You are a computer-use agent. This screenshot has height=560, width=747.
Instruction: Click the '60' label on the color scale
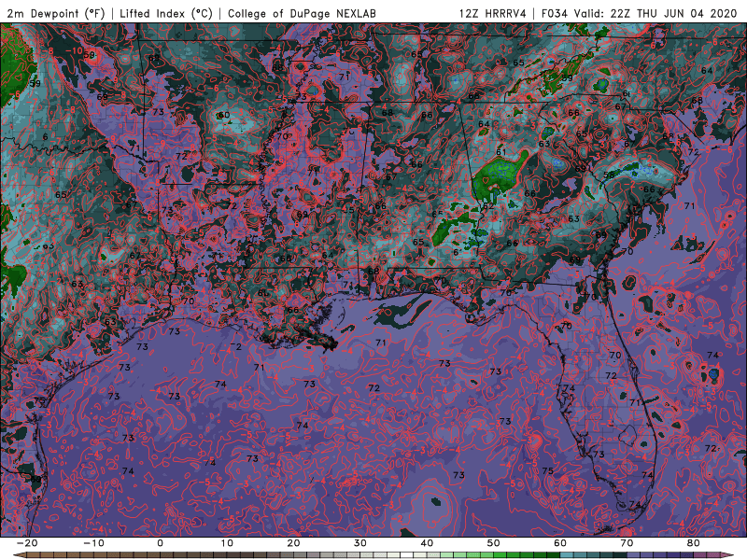(x=560, y=543)
